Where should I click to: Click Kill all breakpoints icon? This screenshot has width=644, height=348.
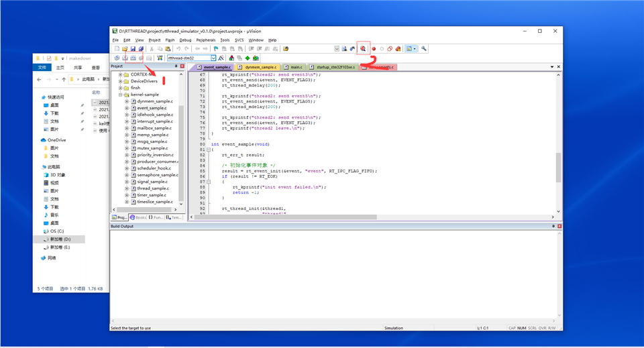pyautogui.click(x=398, y=49)
